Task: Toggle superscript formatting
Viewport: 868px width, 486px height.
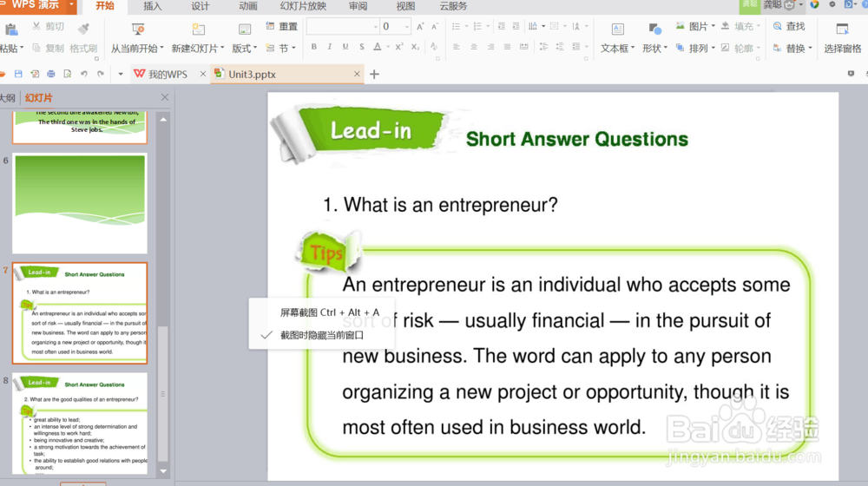Action: pyautogui.click(x=399, y=47)
